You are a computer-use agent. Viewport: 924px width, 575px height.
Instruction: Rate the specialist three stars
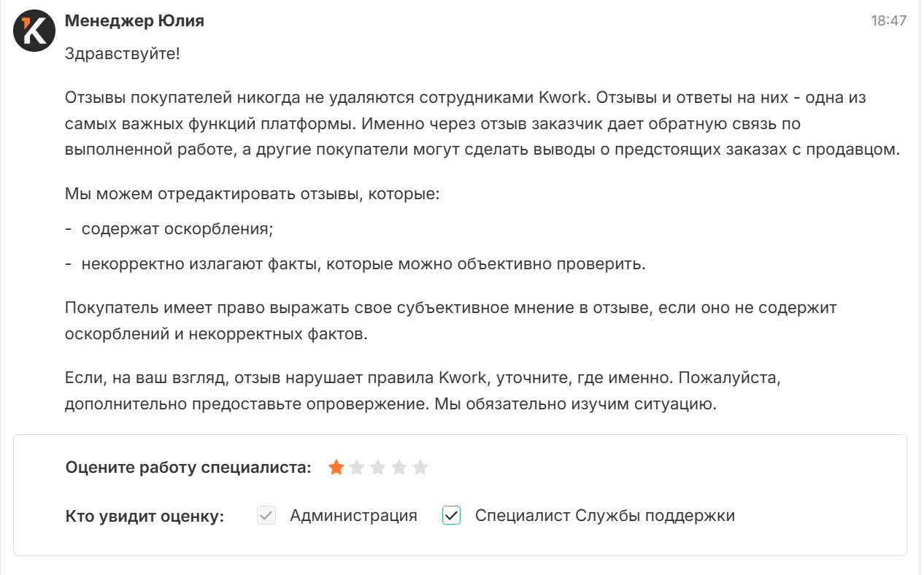(x=378, y=468)
